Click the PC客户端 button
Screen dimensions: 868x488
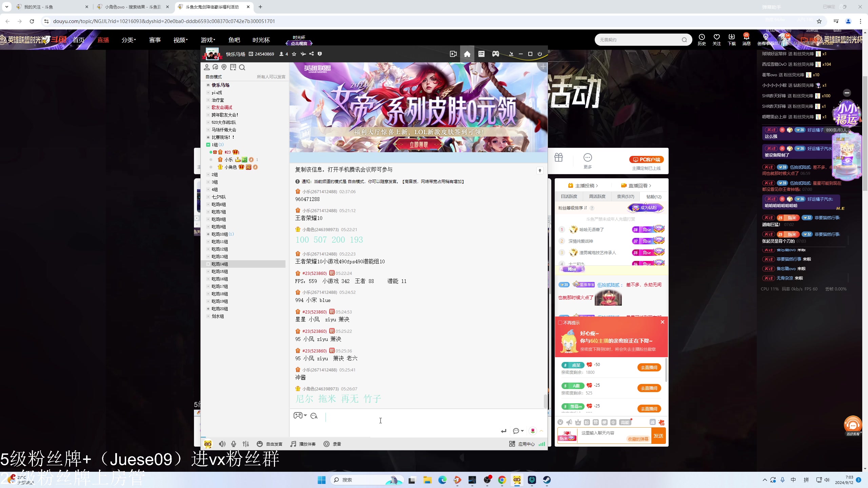click(x=647, y=160)
